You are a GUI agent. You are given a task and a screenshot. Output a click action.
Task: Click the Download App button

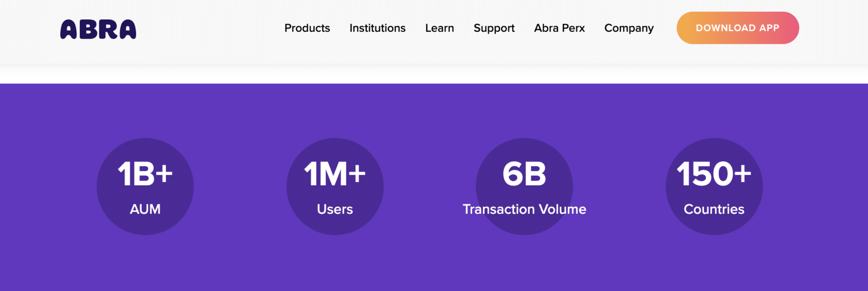[737, 28]
